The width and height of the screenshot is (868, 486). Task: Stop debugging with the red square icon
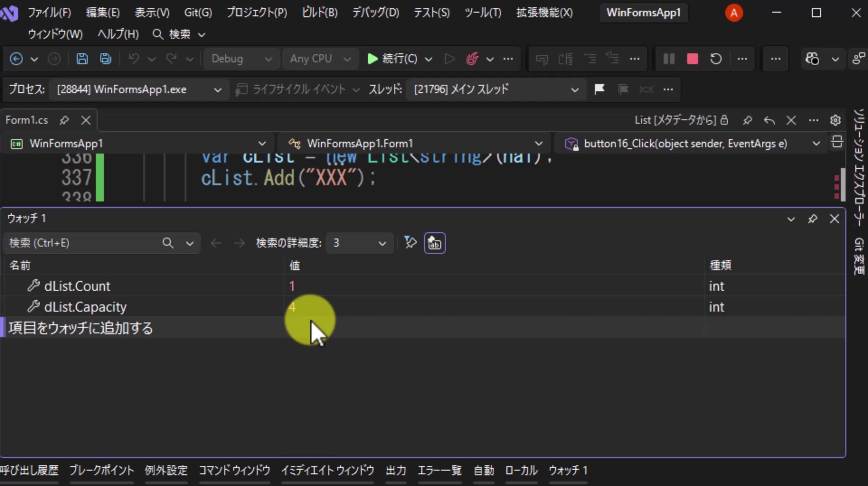click(692, 59)
